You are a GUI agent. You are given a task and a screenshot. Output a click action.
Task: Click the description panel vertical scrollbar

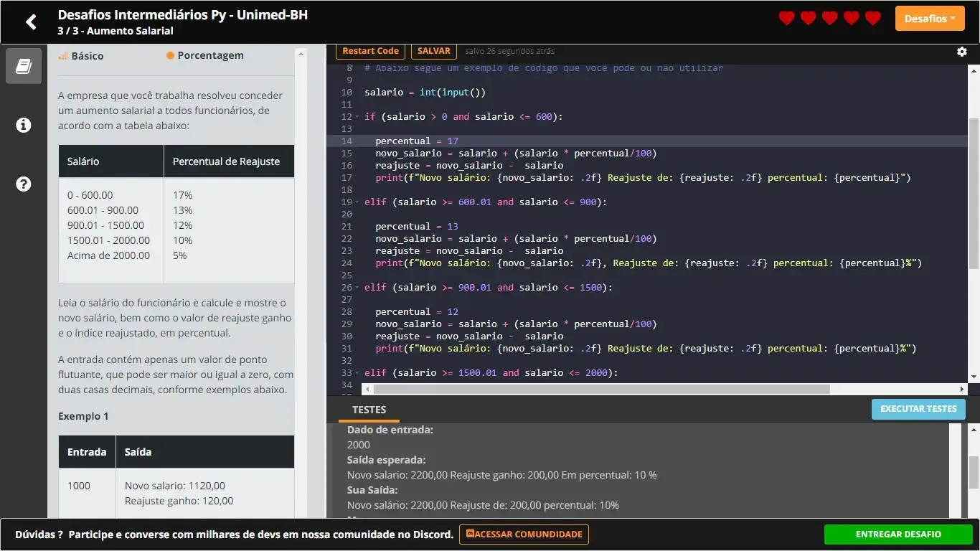click(301, 283)
